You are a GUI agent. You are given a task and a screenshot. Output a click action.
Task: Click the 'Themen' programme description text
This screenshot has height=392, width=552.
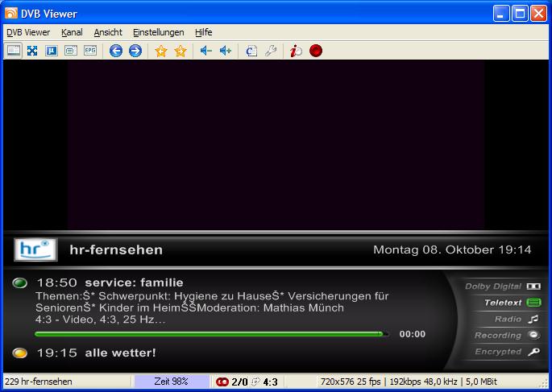(212, 302)
